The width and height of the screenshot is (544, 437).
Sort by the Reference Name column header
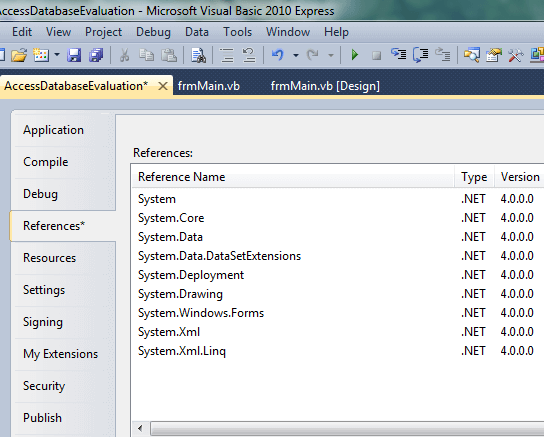pyautogui.click(x=293, y=177)
